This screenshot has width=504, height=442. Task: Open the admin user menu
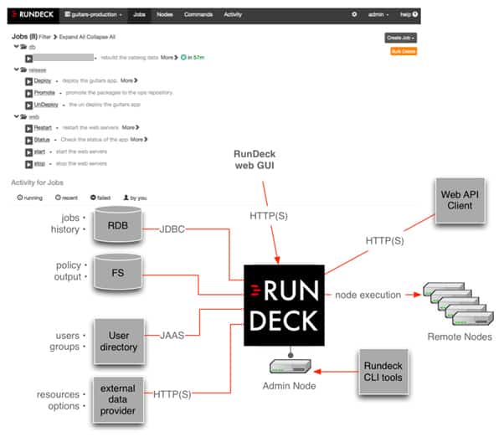[379, 14]
